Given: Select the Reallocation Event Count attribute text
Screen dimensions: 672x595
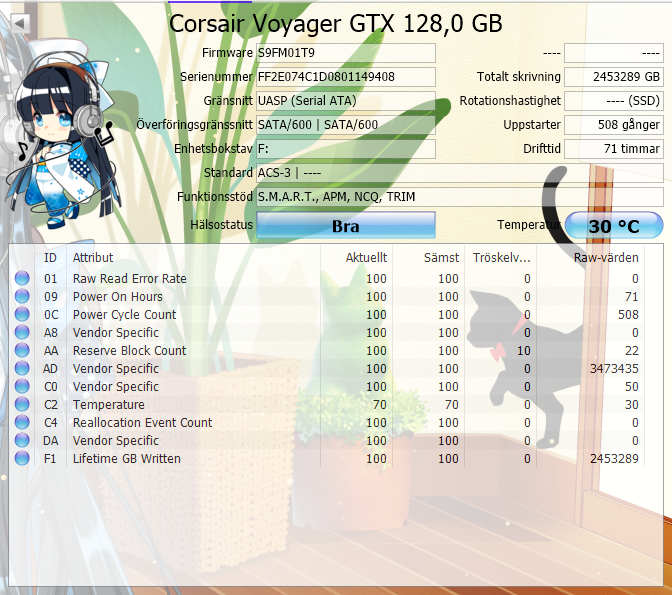Looking at the screenshot, I should coord(142,423).
